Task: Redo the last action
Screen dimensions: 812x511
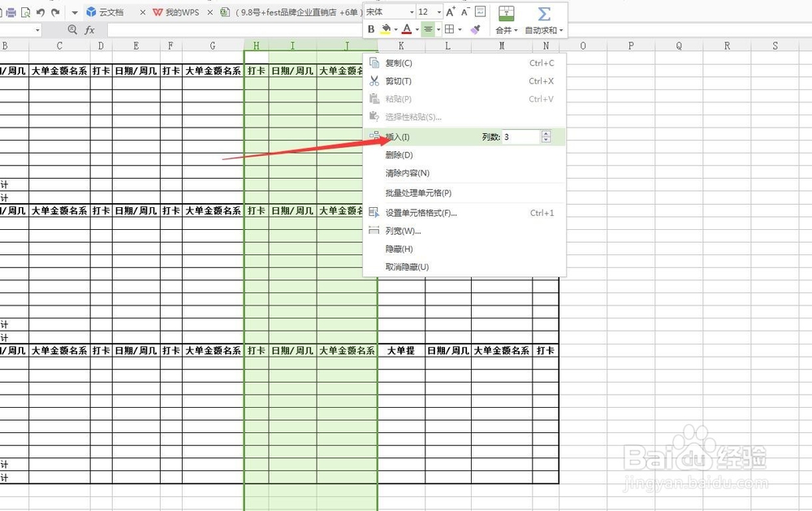Action: (55, 12)
